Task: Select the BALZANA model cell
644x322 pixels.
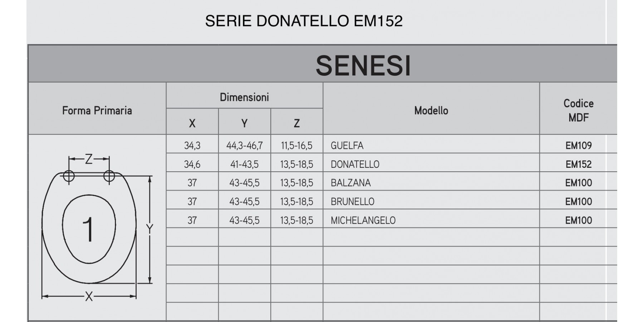Action: coord(351,183)
